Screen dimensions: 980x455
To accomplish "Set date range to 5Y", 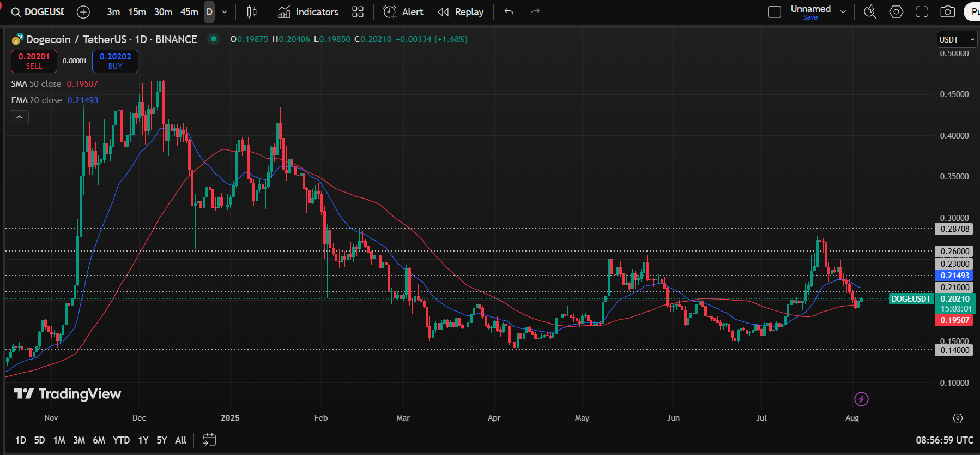I will (162, 440).
